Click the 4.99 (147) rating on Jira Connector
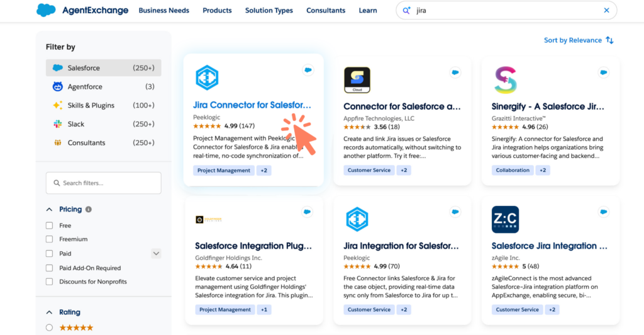Viewport: 644px width, 335px height. (224, 126)
